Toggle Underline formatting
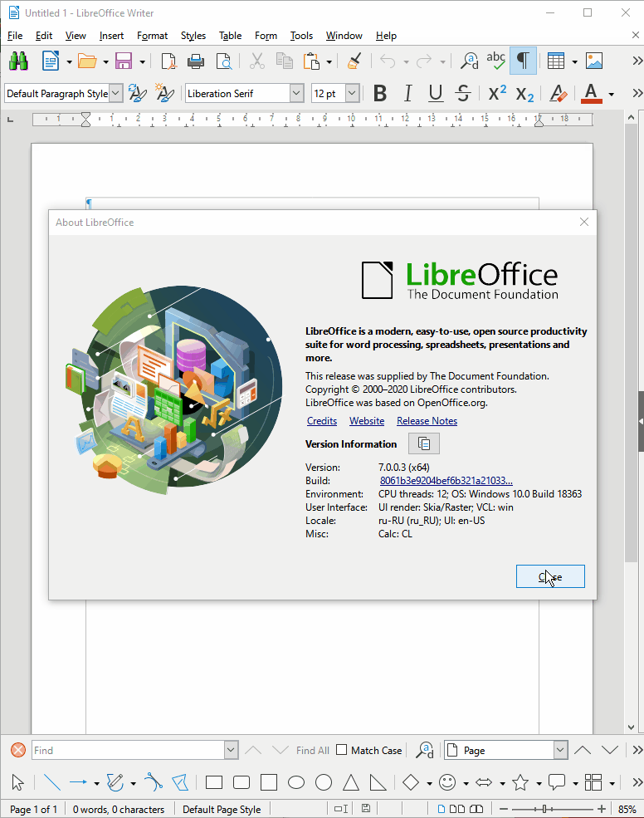644x818 pixels. pyautogui.click(x=436, y=94)
